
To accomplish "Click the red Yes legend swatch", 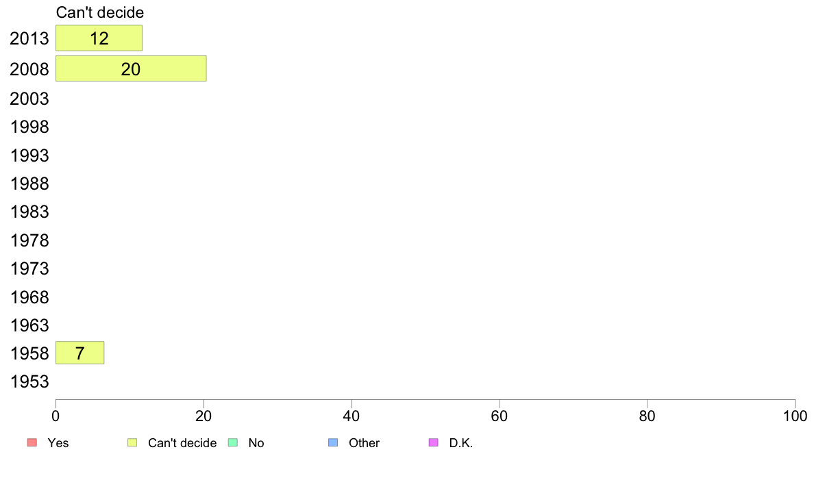I will (x=32, y=442).
